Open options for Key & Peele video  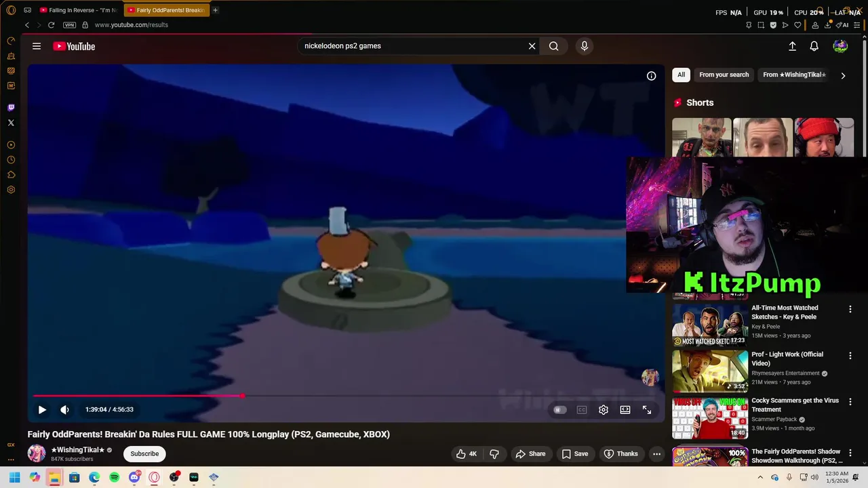click(x=850, y=309)
